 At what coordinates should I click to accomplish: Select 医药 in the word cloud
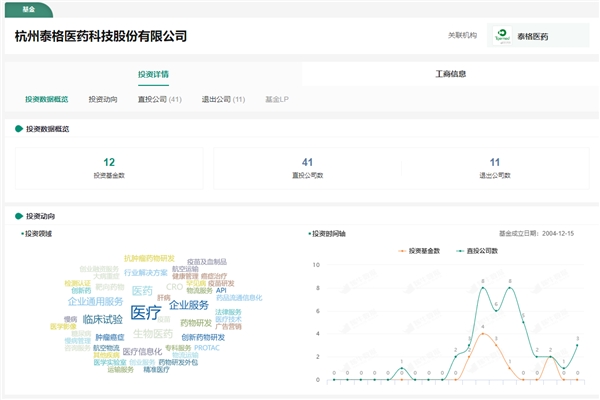[x=142, y=291]
